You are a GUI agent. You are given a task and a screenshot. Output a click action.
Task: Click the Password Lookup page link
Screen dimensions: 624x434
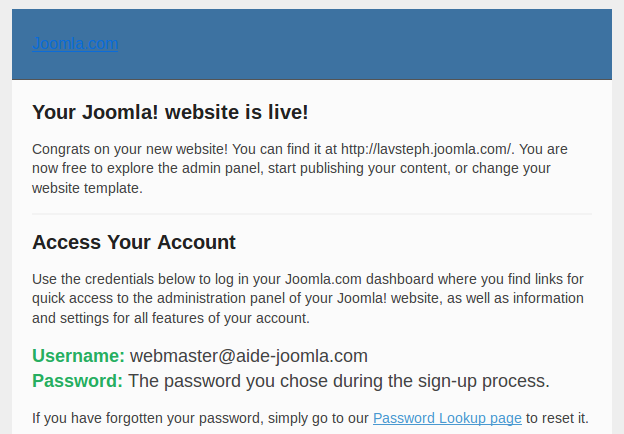447,418
